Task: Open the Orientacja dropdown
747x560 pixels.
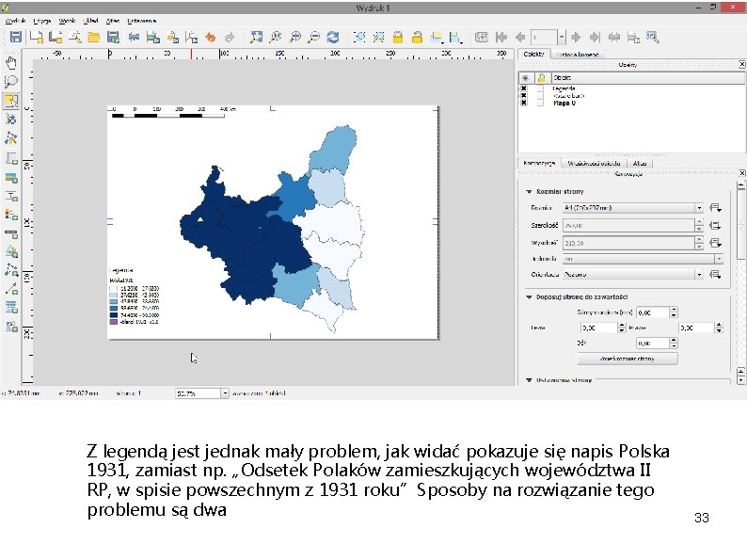Action: (632, 274)
